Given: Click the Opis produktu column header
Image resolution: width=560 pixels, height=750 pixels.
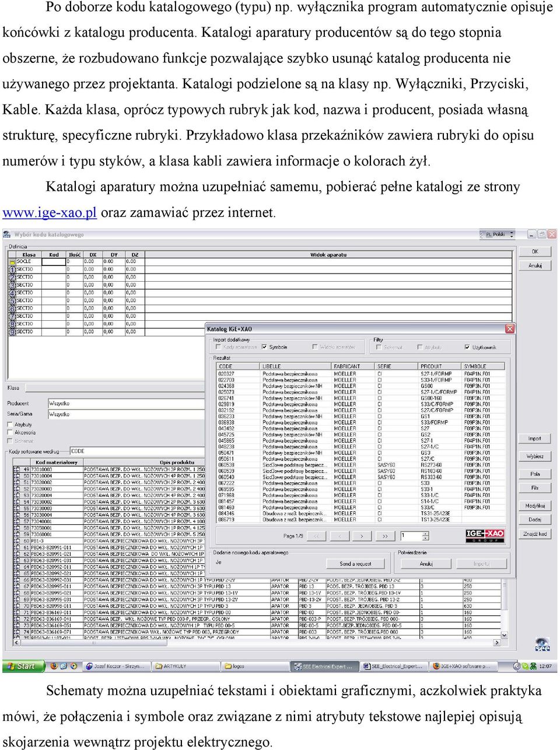Looking at the screenshot, I should (x=177, y=462).
